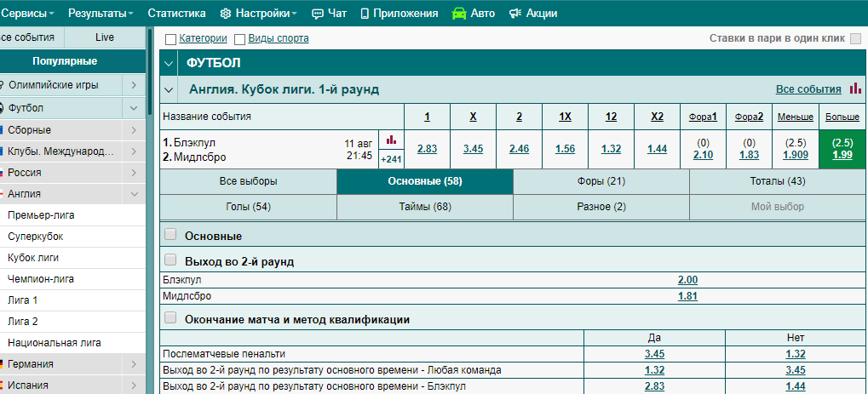Open statistics chart icon for Blackpool match

(x=391, y=140)
